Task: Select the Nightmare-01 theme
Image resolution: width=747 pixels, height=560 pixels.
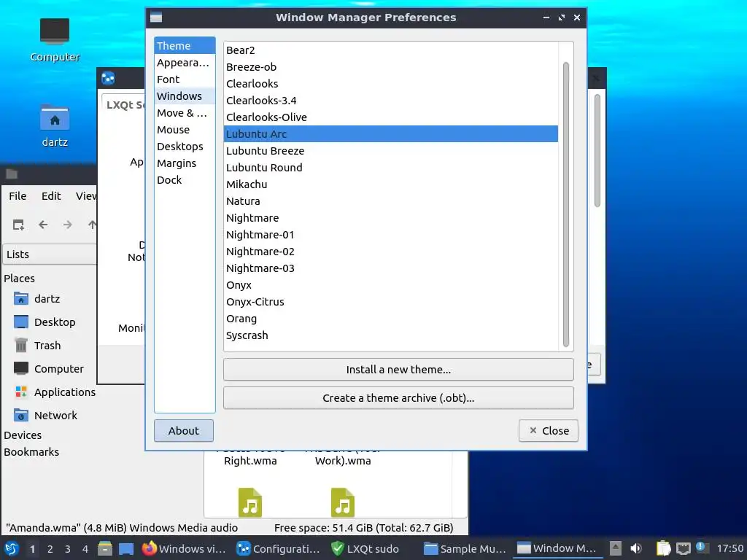Action: 391,234
